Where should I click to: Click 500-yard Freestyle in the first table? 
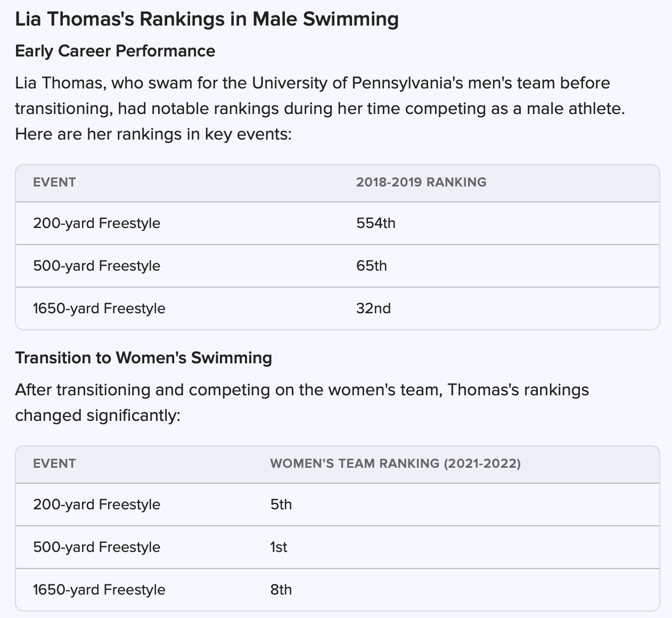[96, 266]
